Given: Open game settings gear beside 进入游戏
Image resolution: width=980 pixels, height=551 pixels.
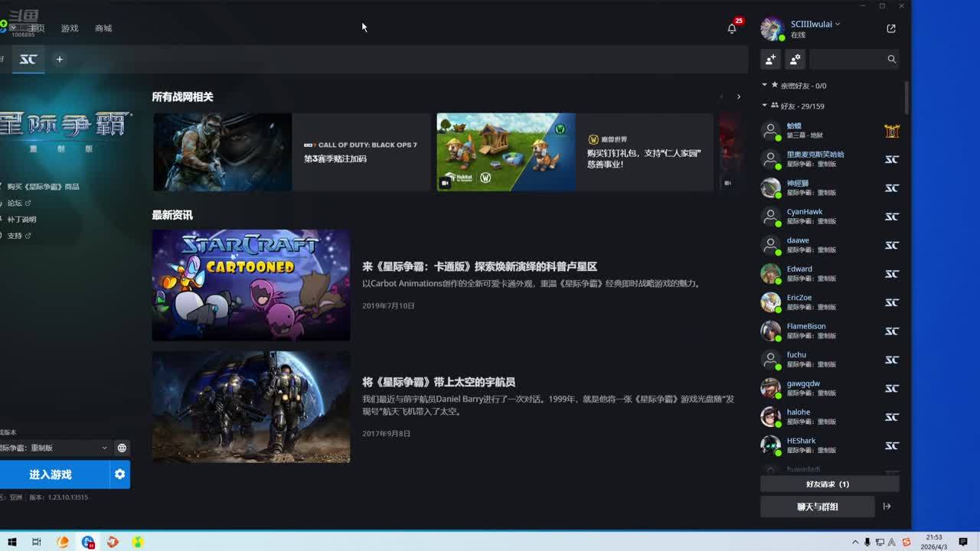Looking at the screenshot, I should pyautogui.click(x=119, y=474).
